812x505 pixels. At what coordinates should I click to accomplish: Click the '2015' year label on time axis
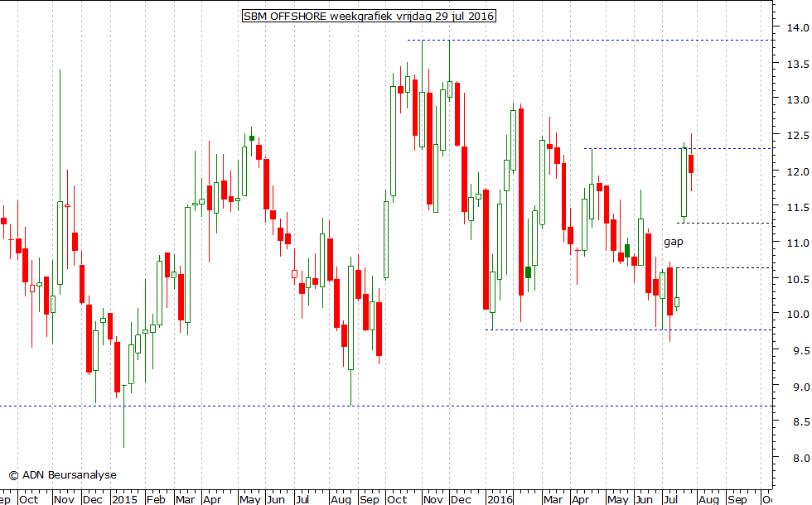pyautogui.click(x=125, y=499)
